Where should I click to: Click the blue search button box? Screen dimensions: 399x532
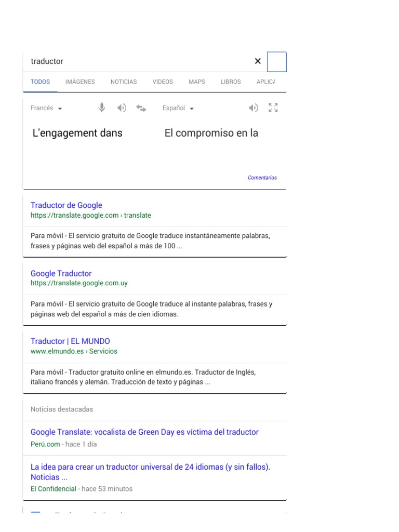(x=277, y=62)
